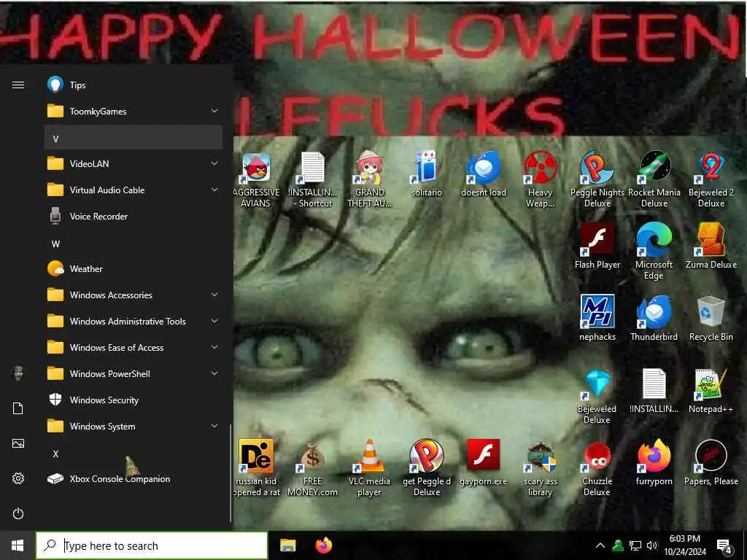The image size is (747, 560).
Task: Expand Windows Ease of Access folder
Action: 134,348
